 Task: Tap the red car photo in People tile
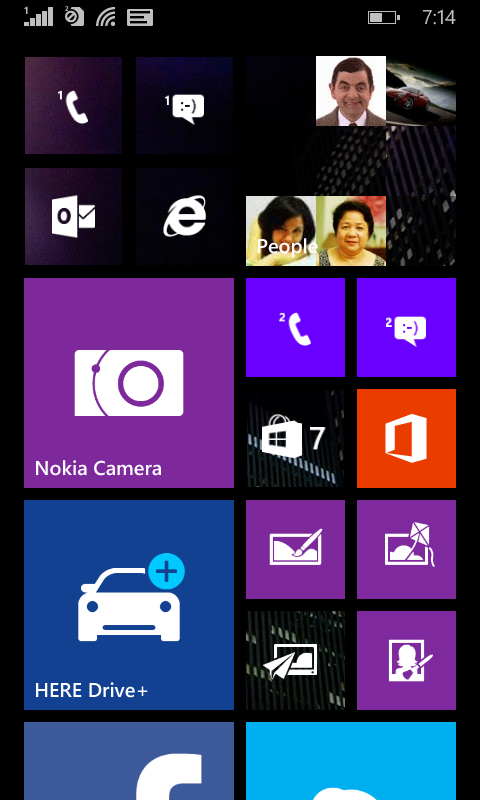pyautogui.click(x=421, y=91)
